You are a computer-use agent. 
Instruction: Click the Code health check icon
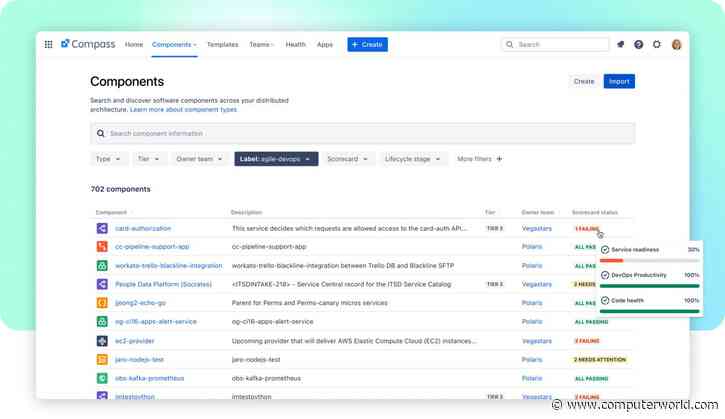pyautogui.click(x=605, y=301)
